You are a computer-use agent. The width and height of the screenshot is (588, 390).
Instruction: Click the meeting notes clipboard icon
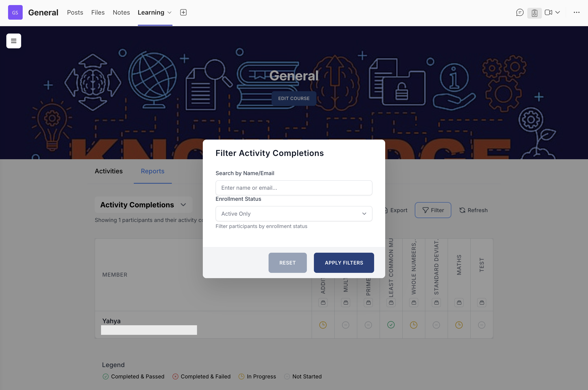(534, 13)
